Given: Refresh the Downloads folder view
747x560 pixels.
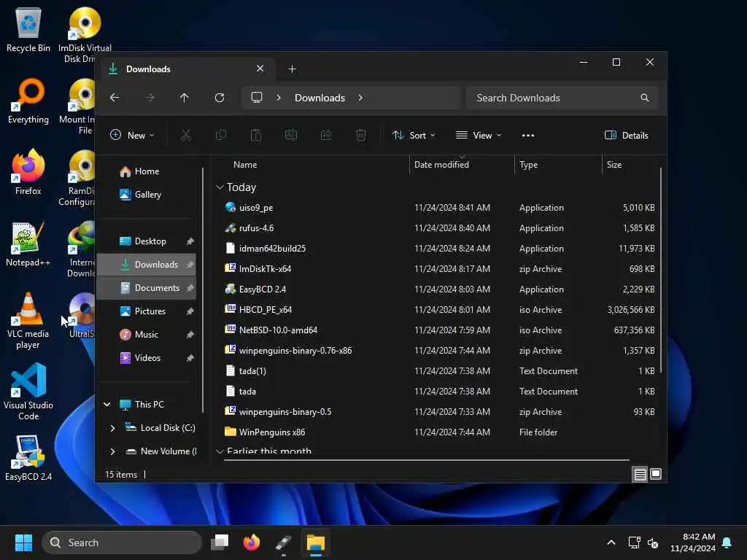Looking at the screenshot, I should [x=219, y=98].
